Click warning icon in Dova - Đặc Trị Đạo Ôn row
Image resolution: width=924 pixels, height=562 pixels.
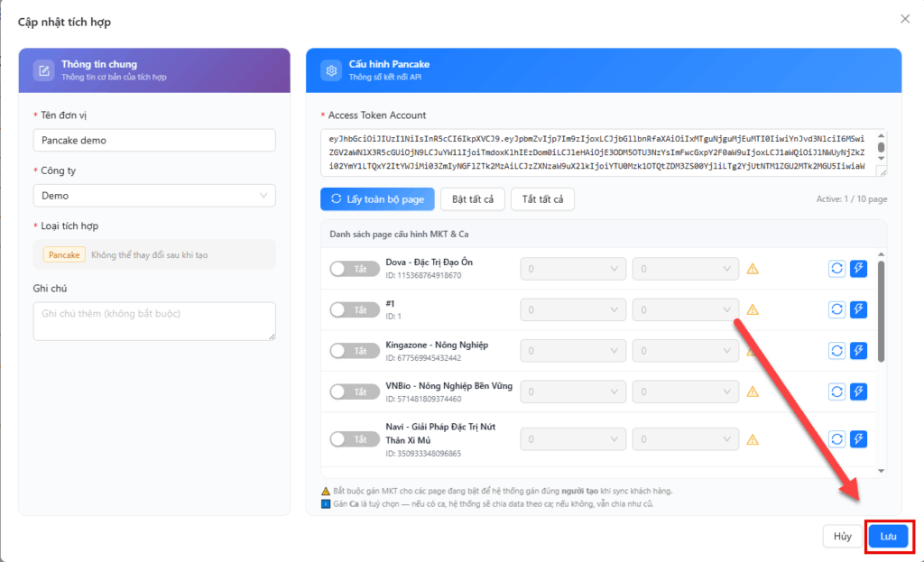pyautogui.click(x=753, y=269)
